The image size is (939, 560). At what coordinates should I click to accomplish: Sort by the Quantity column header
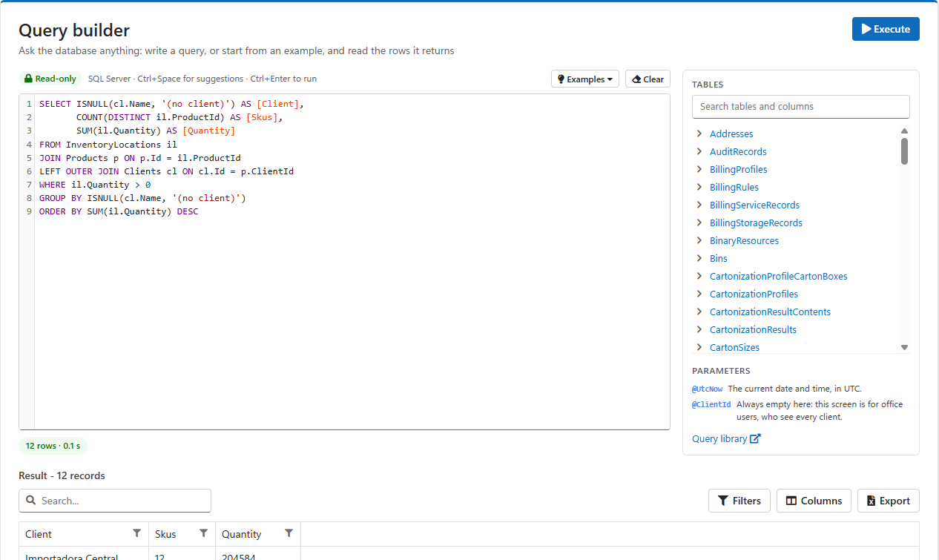click(242, 534)
